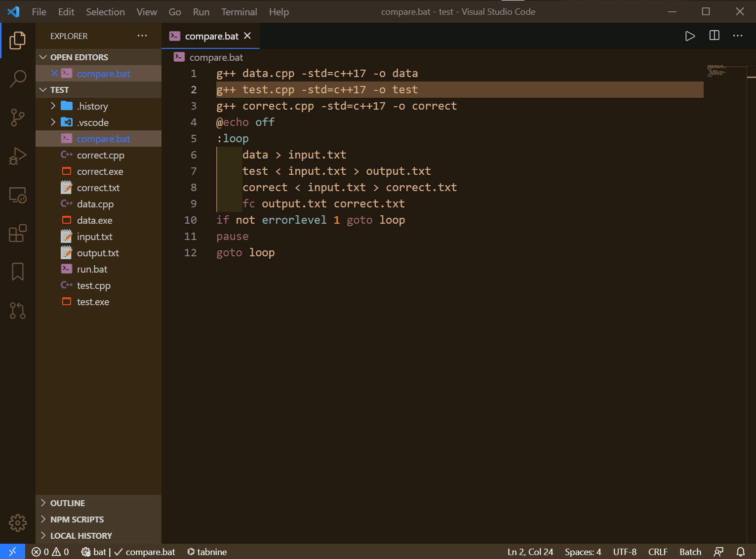The image size is (756, 559).
Task: Open output.txt in the file tree
Action: coord(98,253)
